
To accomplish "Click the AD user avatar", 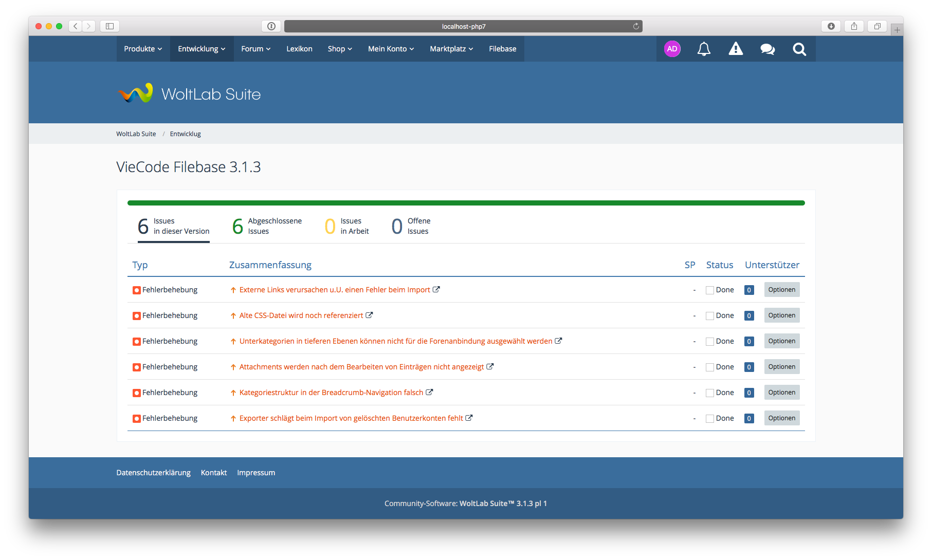I will 672,49.
